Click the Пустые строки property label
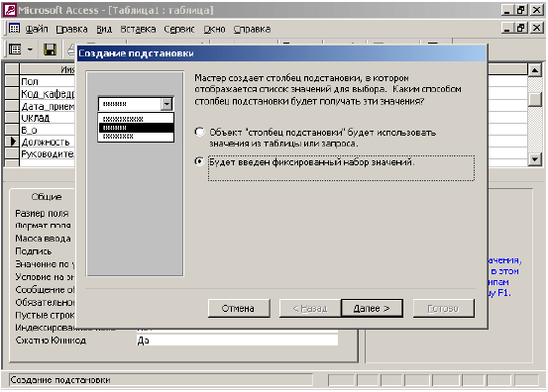This screenshot has width=548, height=392. tap(45, 315)
